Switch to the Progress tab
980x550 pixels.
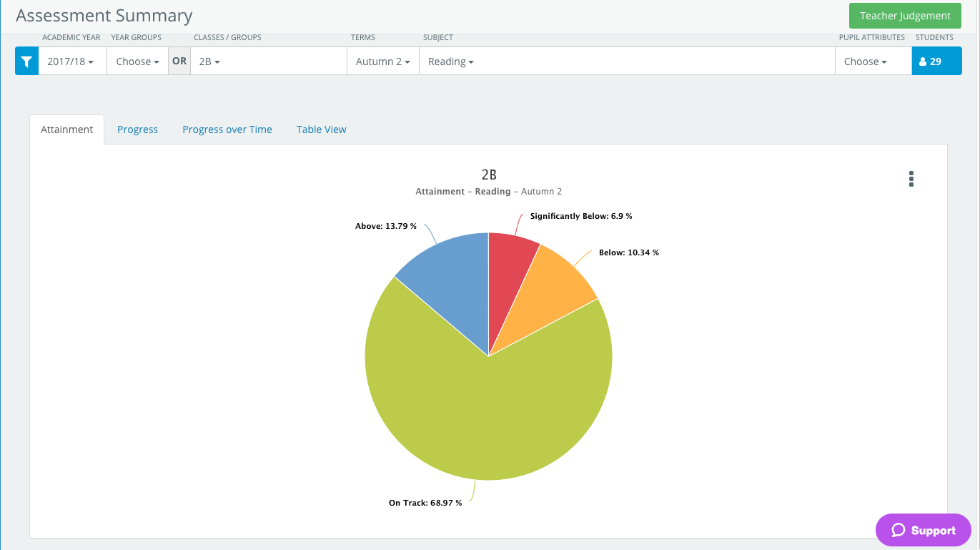[137, 129]
